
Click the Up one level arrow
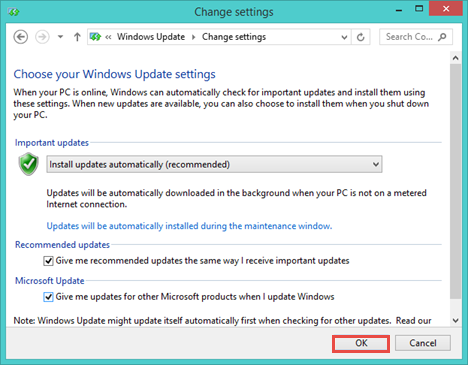[77, 37]
